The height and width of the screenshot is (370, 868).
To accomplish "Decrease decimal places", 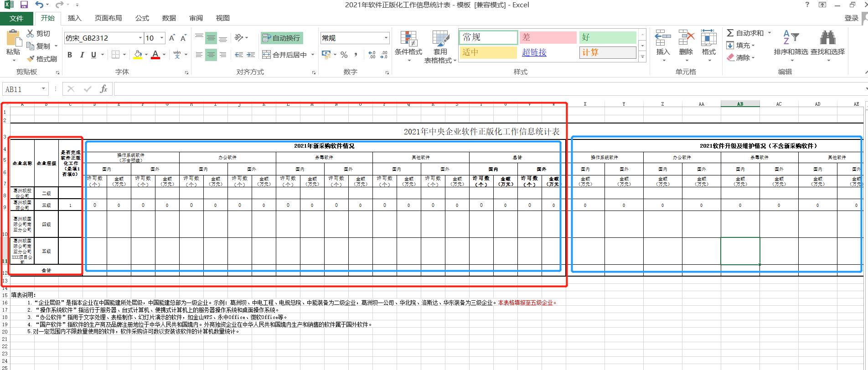I will click(x=384, y=55).
